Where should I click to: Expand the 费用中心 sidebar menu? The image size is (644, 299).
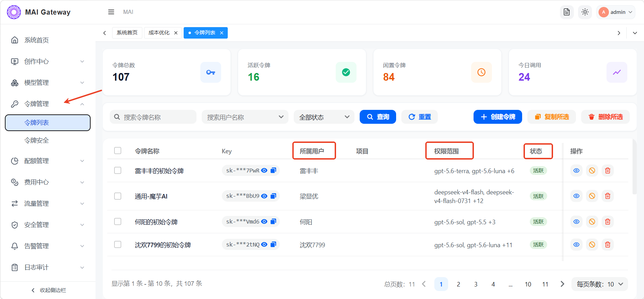(x=48, y=182)
